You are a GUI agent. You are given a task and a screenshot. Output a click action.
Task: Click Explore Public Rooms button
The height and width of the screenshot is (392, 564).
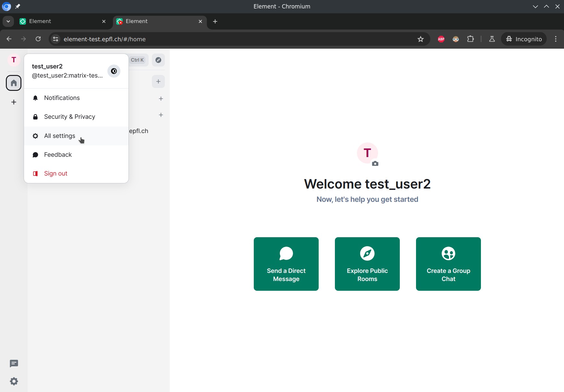tap(367, 264)
